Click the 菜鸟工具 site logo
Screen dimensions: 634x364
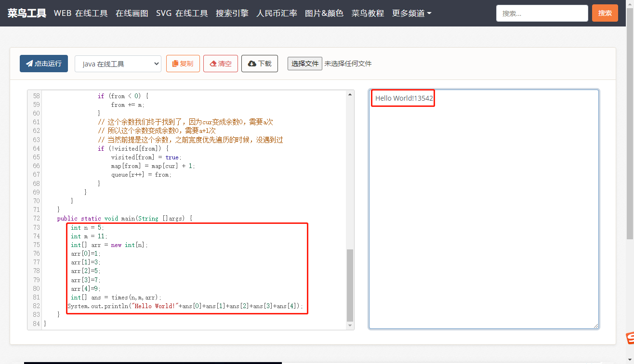tap(27, 13)
